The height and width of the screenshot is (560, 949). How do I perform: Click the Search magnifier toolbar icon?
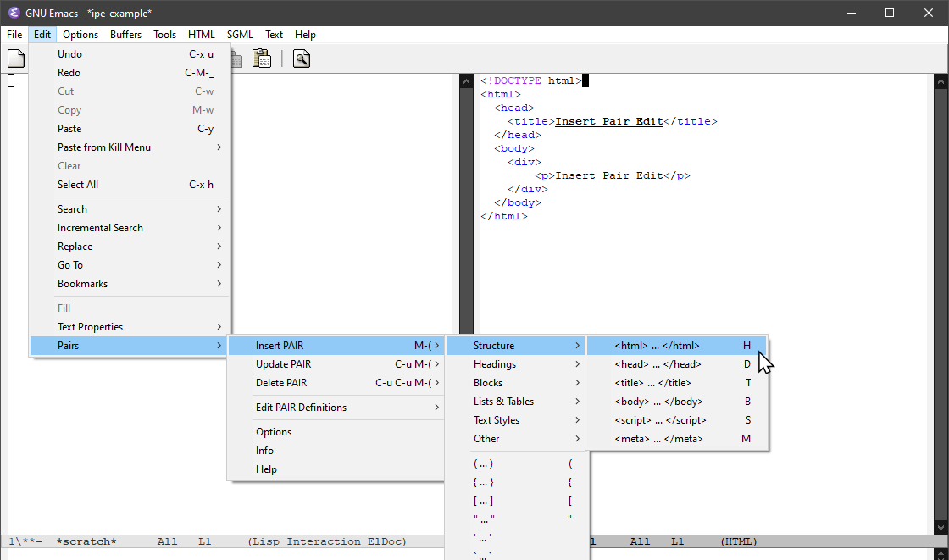302,58
